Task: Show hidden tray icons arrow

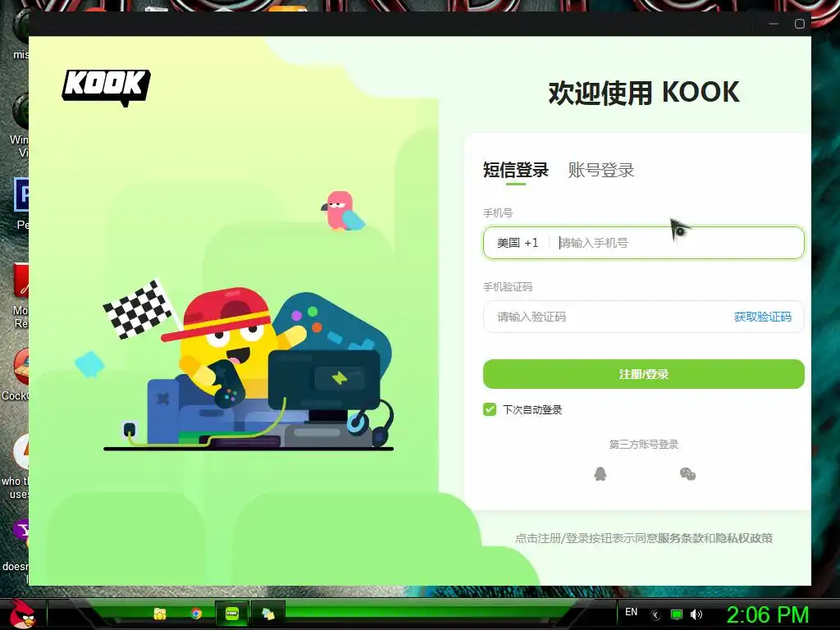Action: 655,615
